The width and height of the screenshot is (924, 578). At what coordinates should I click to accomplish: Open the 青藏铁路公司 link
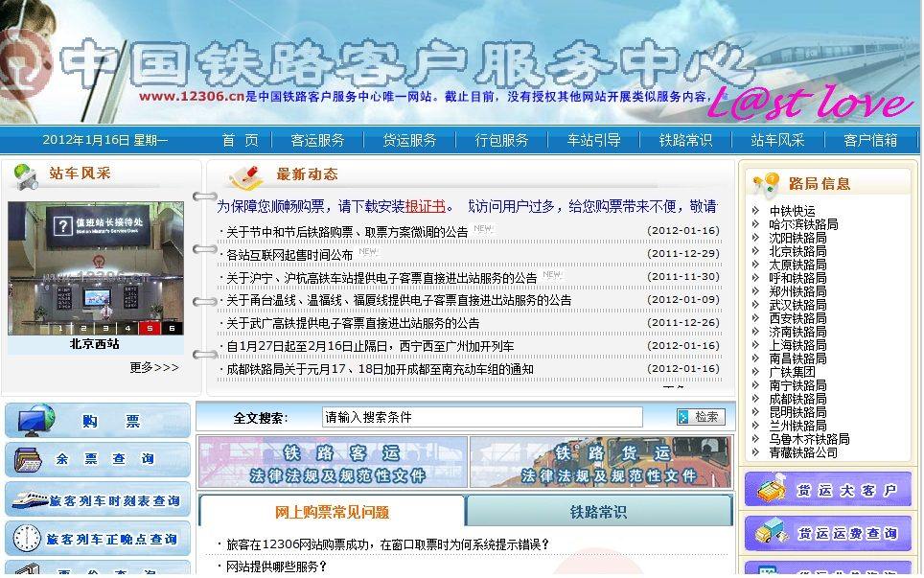[x=803, y=452]
